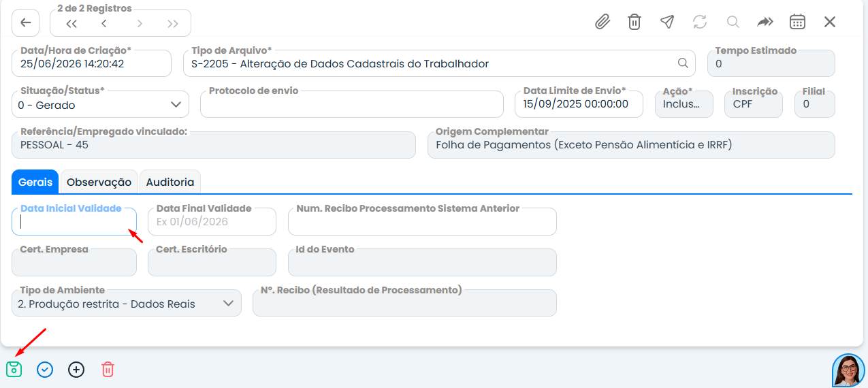Click the magnifier icon in top toolbar

click(x=733, y=22)
